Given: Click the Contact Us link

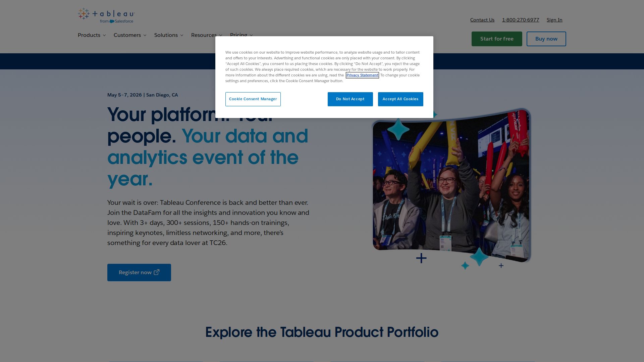Looking at the screenshot, I should (482, 20).
